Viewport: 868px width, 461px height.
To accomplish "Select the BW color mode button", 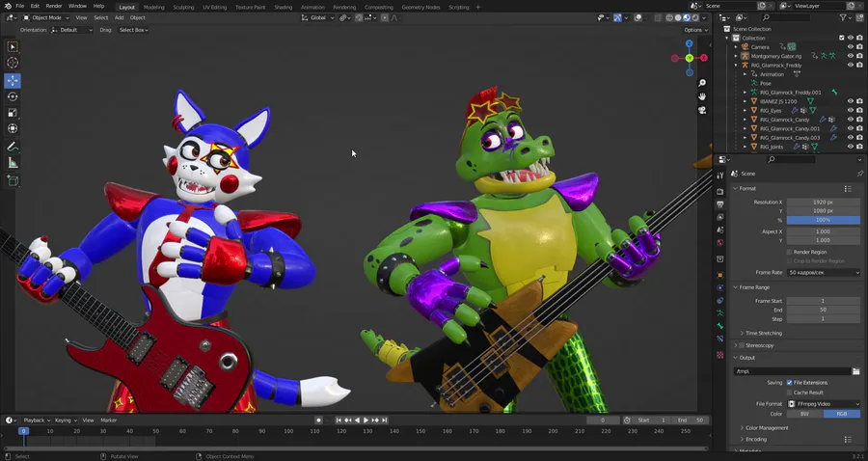I will click(x=805, y=414).
